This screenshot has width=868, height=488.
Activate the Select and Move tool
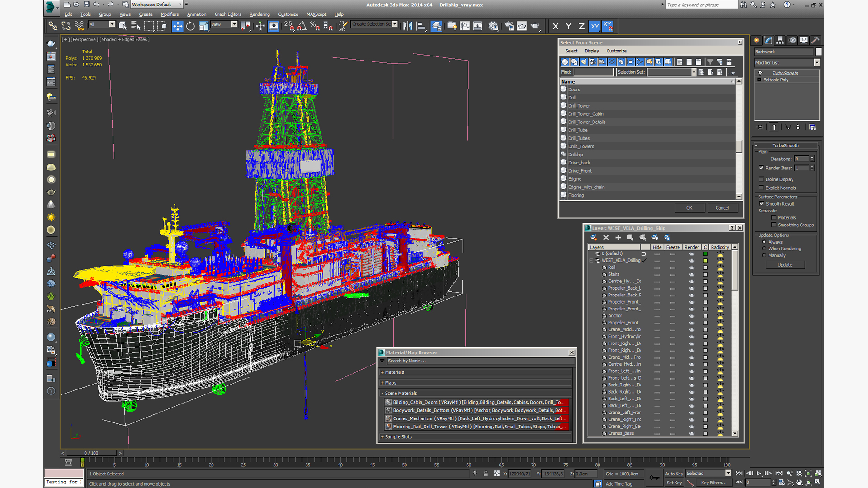pos(177,26)
